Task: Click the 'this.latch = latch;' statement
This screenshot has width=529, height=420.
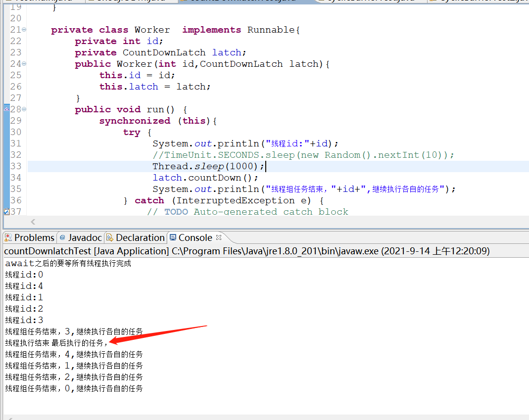Action: point(155,87)
